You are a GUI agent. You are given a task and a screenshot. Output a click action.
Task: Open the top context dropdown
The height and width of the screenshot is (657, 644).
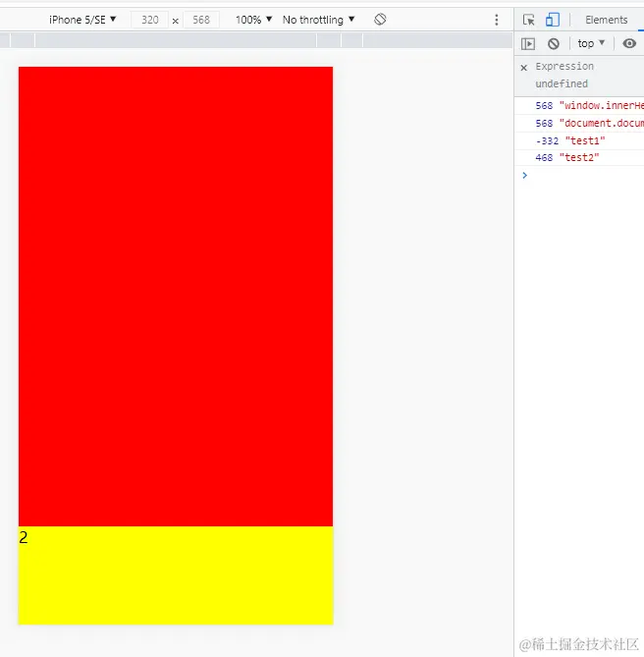pos(591,43)
